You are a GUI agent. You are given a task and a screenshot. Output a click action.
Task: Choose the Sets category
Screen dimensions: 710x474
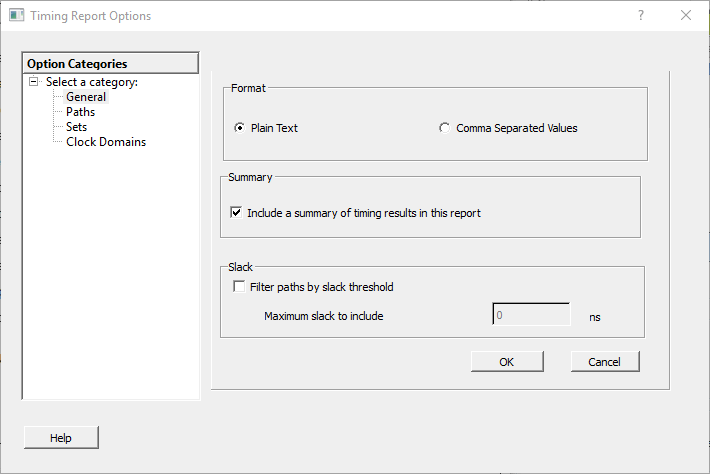tap(76, 127)
